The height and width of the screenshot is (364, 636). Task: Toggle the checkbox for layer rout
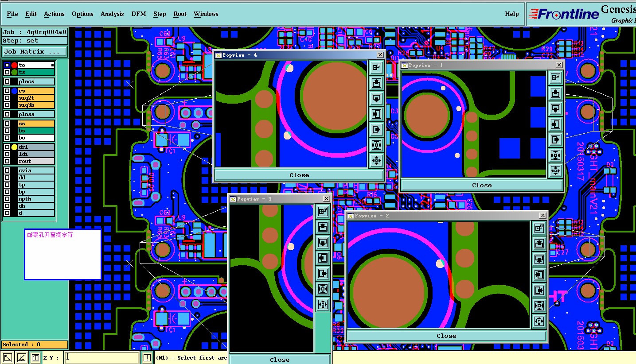pyautogui.click(x=7, y=161)
